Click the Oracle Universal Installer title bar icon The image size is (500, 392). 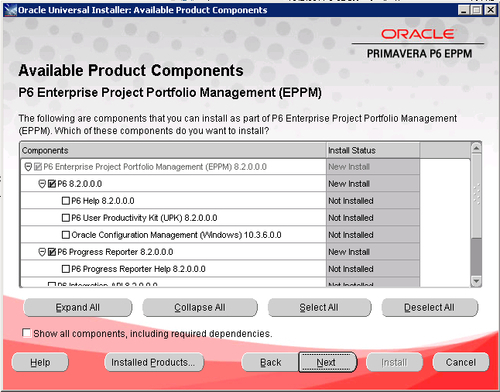pyautogui.click(x=11, y=10)
